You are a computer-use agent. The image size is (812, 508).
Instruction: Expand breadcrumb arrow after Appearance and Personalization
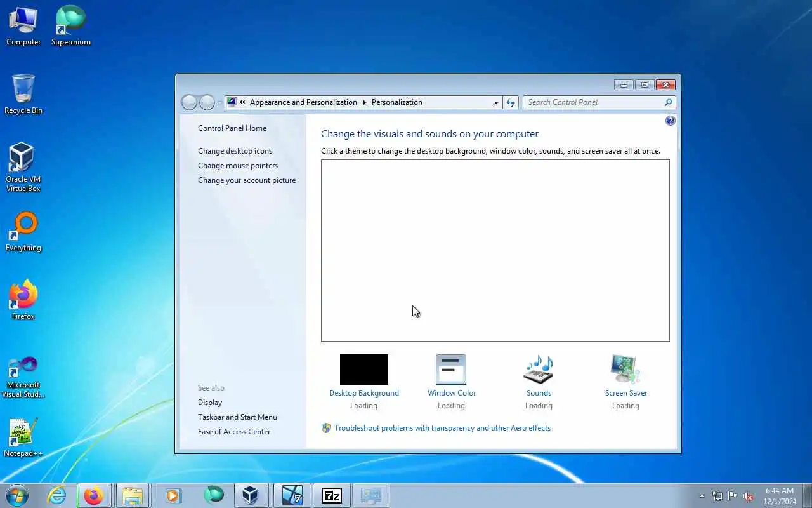[x=364, y=102]
